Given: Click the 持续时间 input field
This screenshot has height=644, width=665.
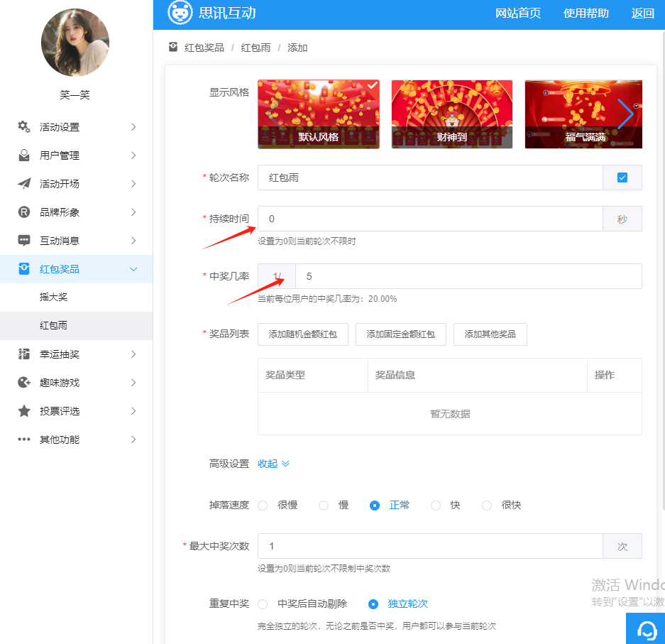Looking at the screenshot, I should (x=430, y=219).
